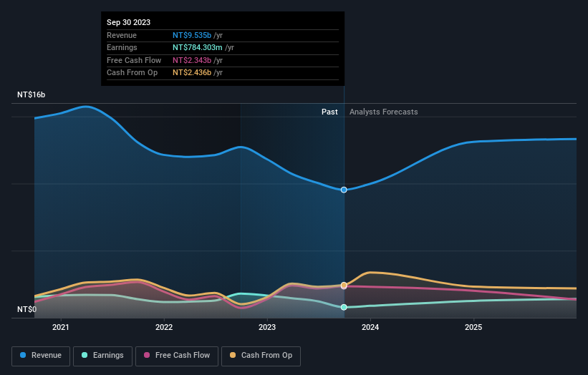Click the 2022 x-axis label
The image size is (588, 375).
click(x=164, y=328)
